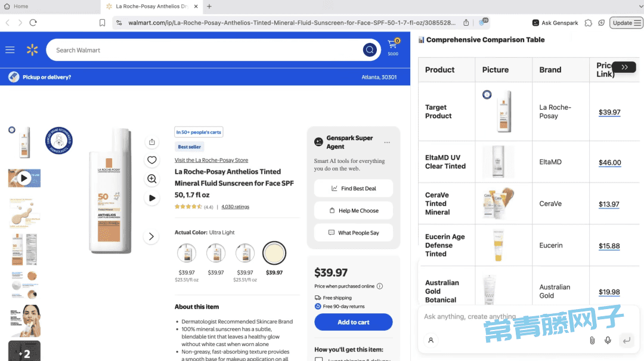This screenshot has width=644, height=361.
Task: Go back to the previous page
Action: pos(8,23)
